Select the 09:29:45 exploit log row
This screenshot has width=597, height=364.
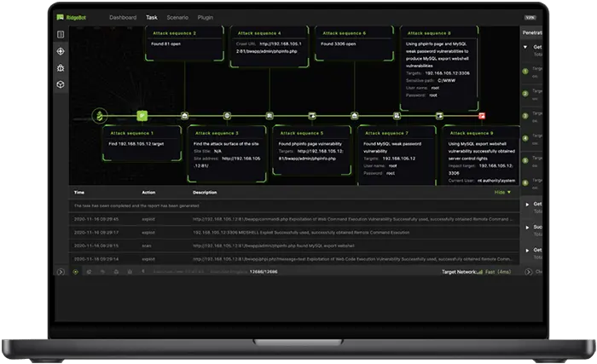point(294,219)
